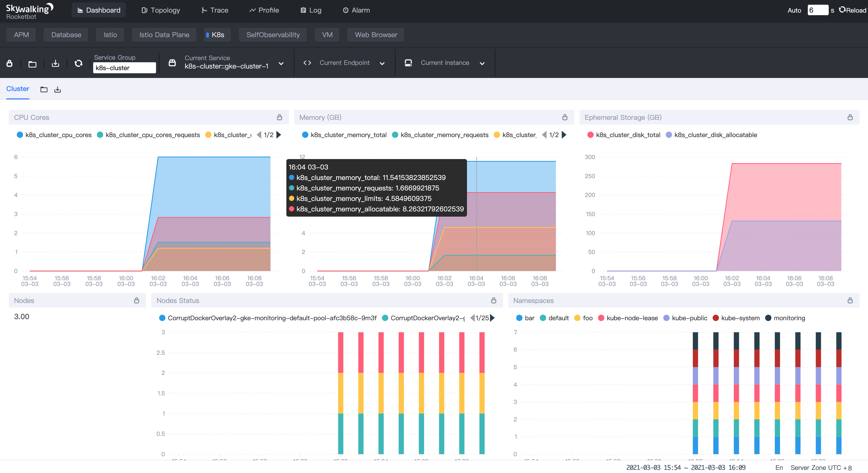Click the Auto refresh label

click(x=794, y=10)
